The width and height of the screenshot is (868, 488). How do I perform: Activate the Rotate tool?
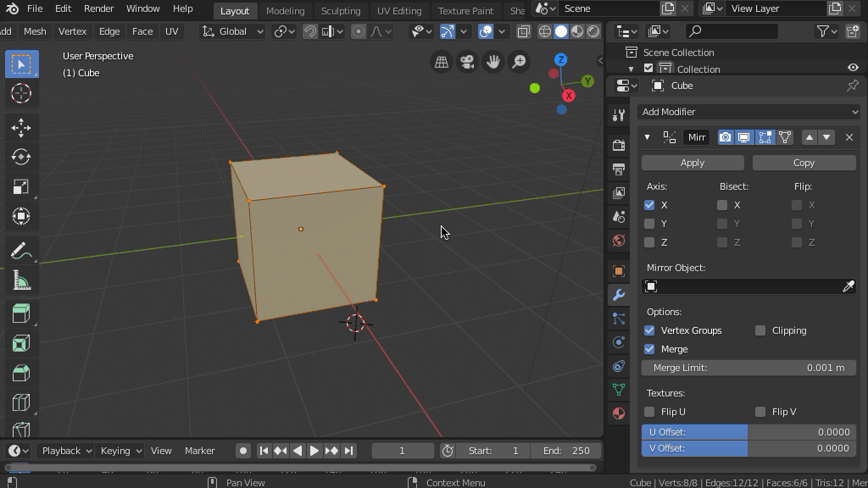click(21, 157)
